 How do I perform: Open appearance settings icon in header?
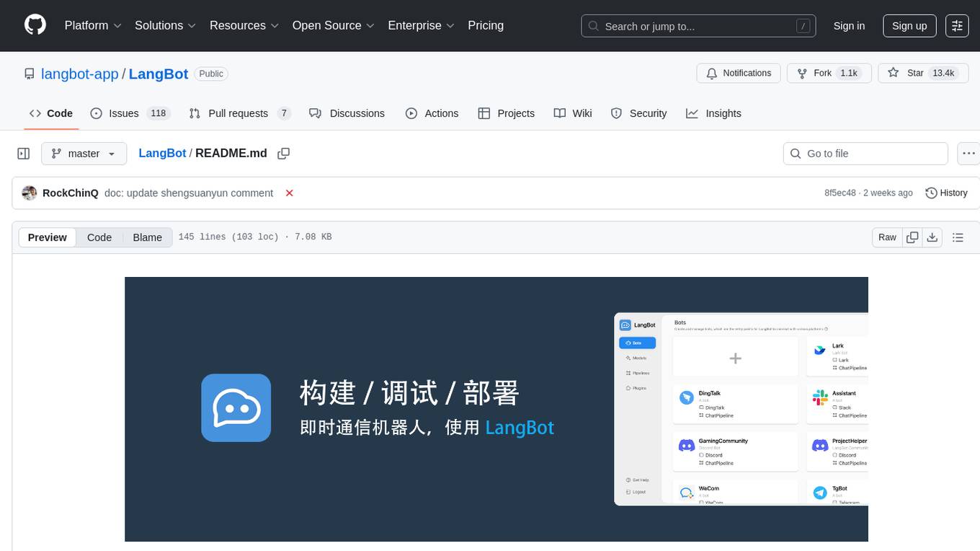click(x=957, y=26)
